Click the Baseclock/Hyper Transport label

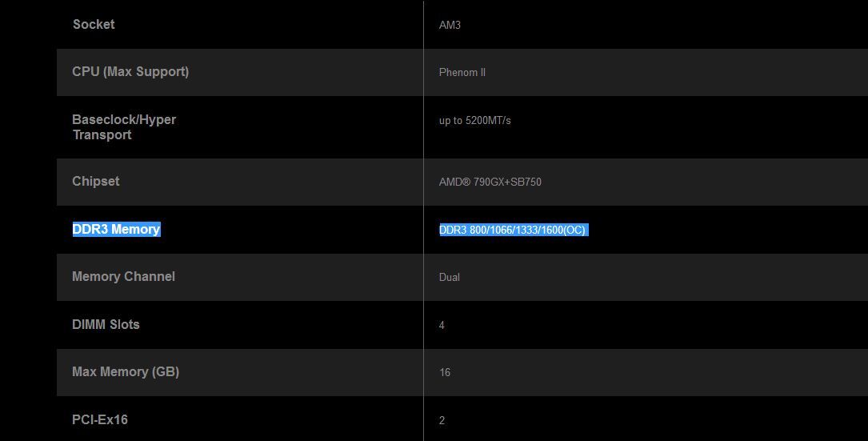point(124,127)
